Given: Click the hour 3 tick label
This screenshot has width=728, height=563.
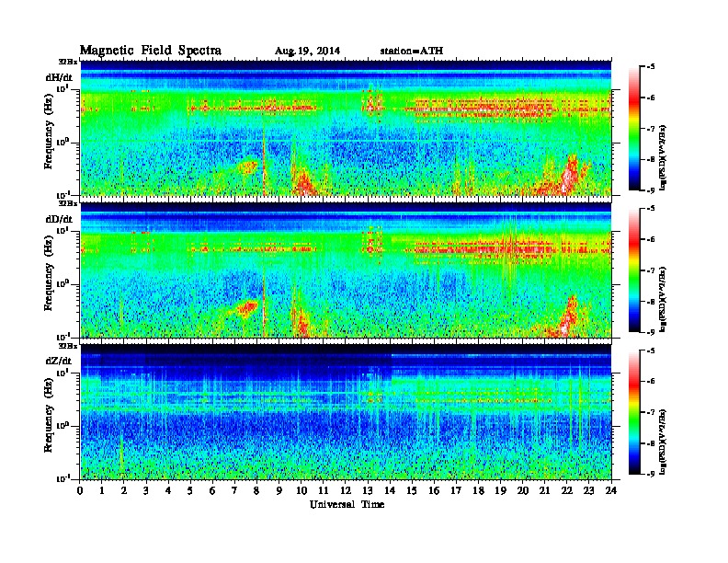Looking at the screenshot, I should coord(146,490).
